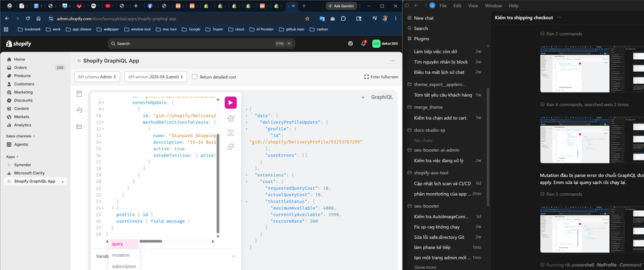Add a new GraphiQL tab with plus

tap(363, 98)
